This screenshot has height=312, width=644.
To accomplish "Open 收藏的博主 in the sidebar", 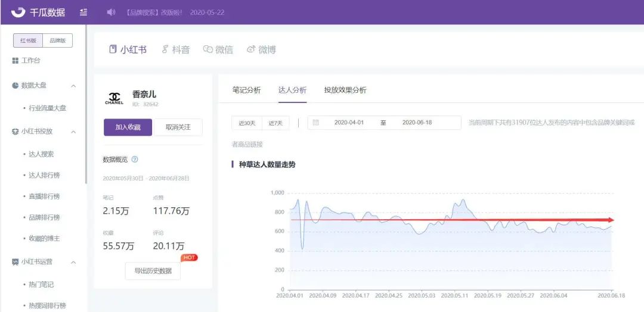I will click(44, 238).
